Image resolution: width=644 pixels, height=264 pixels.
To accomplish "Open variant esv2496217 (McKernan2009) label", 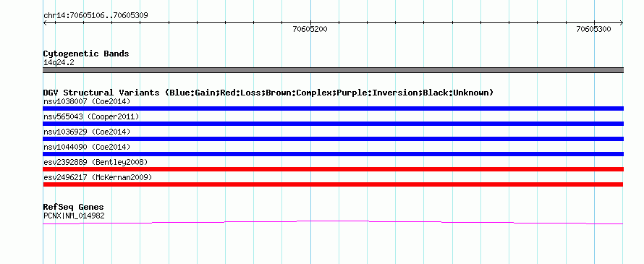I will click(x=98, y=177).
